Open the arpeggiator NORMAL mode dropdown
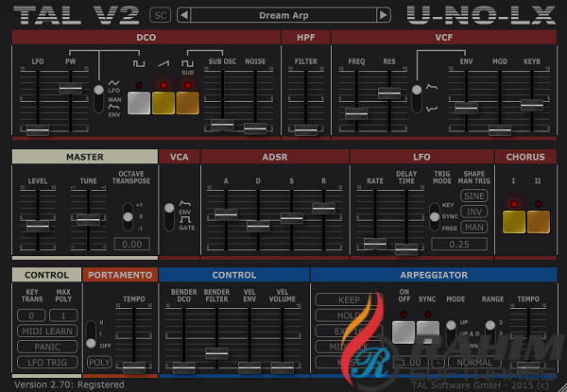This screenshot has width=567, height=392. pos(474,362)
